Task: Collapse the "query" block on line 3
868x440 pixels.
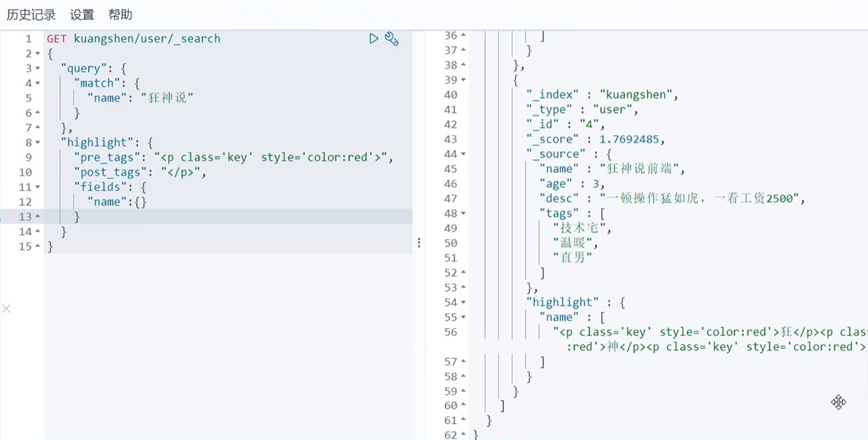Action: 37,68
